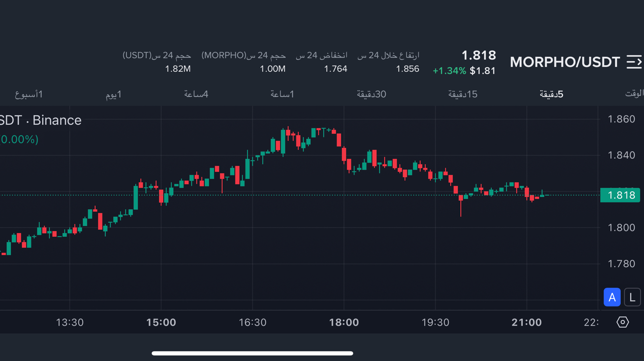Click the 1.840 price axis label
Viewport: 644px width, 361px height.
pyautogui.click(x=621, y=155)
